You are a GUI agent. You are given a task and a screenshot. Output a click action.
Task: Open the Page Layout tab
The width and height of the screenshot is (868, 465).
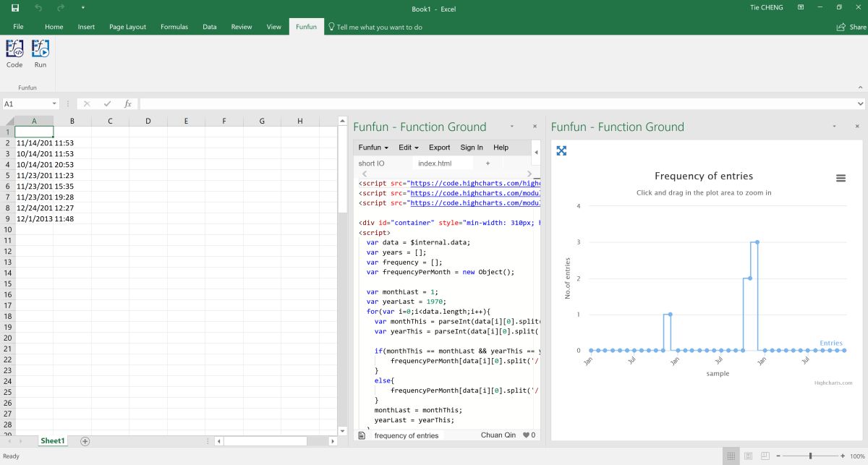(x=127, y=27)
